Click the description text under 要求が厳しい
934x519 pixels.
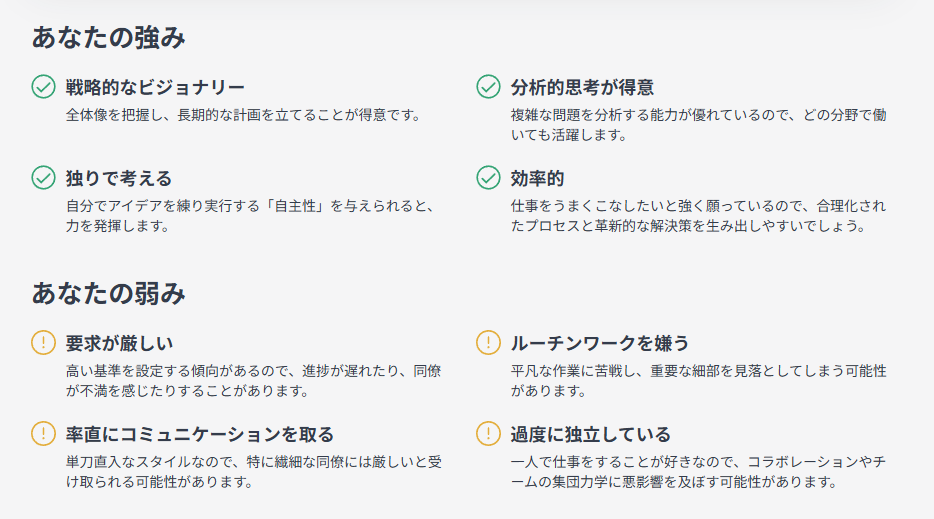pyautogui.click(x=252, y=380)
